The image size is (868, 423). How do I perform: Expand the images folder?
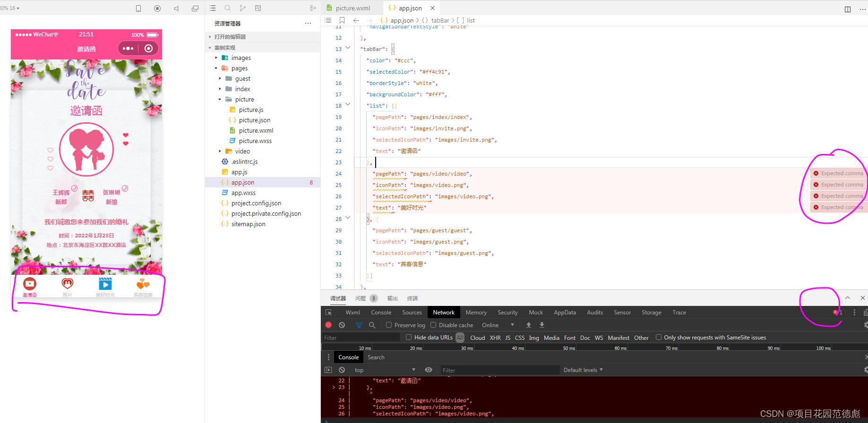pyautogui.click(x=262, y=58)
